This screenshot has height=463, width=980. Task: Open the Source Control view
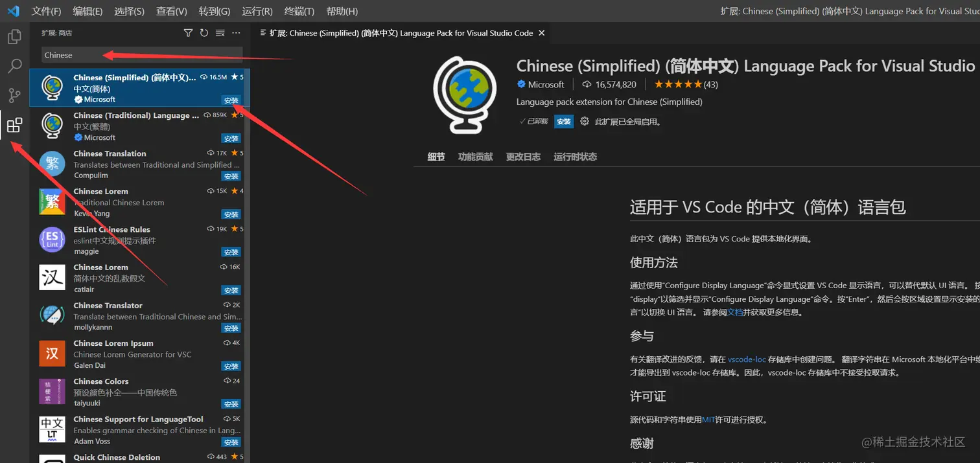coord(14,96)
